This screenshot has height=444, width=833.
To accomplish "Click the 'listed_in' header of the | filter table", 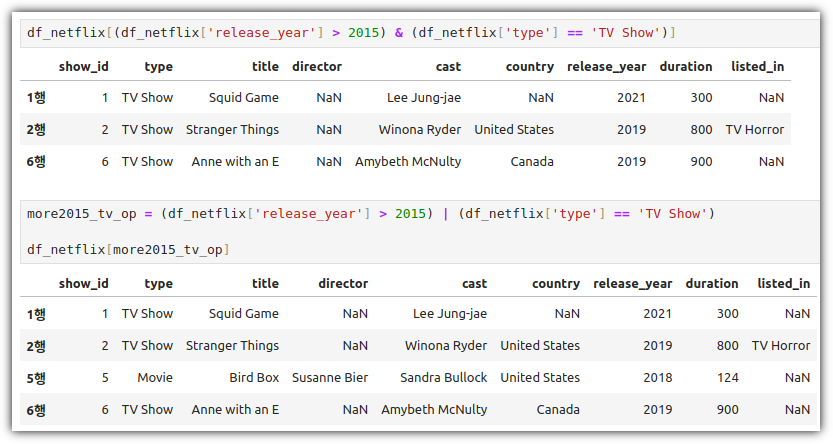I will [784, 284].
